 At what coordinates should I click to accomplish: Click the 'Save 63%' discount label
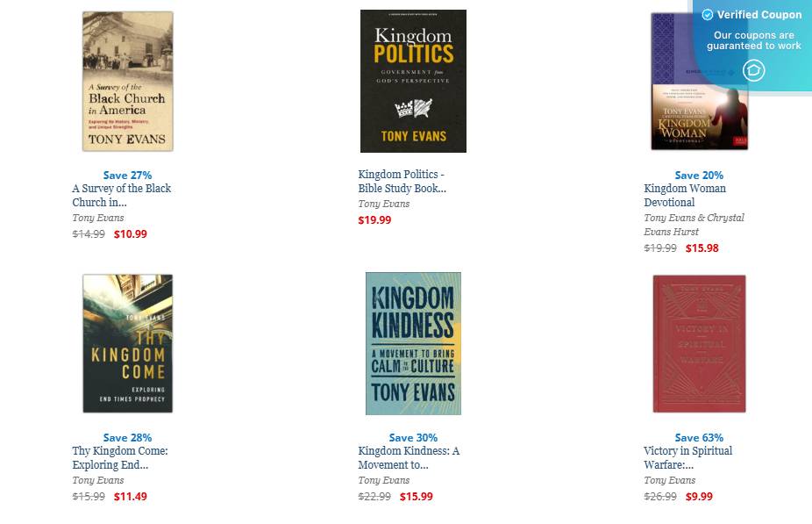(699, 437)
